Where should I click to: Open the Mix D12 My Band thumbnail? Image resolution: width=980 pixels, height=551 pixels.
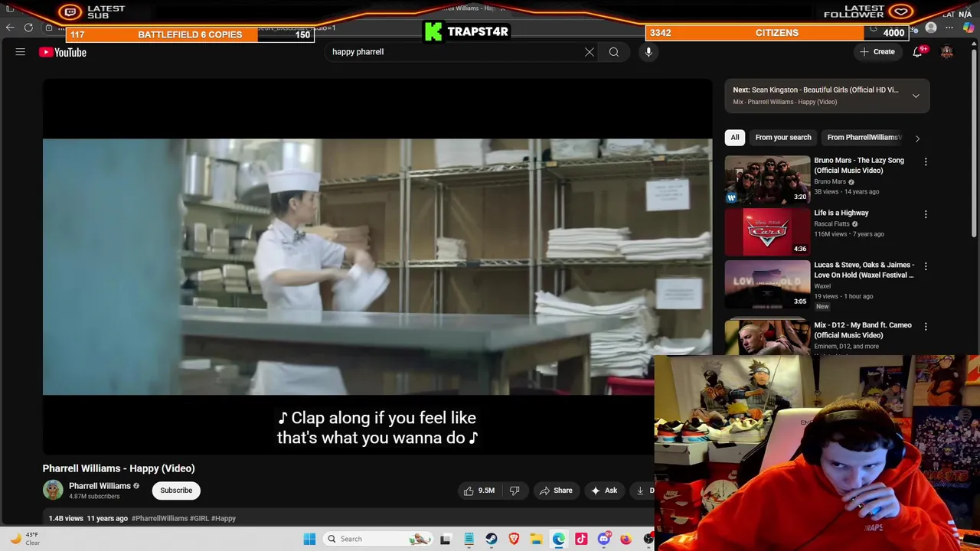coord(767,337)
